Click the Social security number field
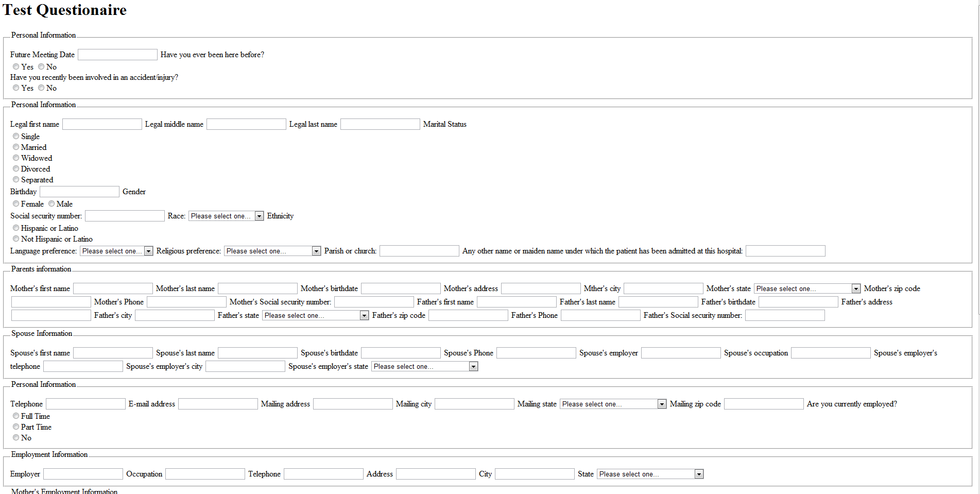The width and height of the screenshot is (980, 494). click(x=125, y=216)
